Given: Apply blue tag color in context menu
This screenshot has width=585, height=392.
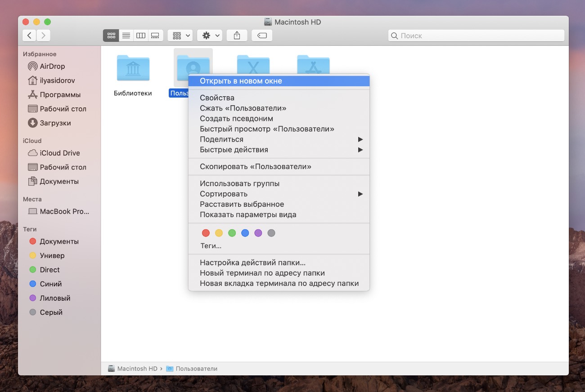Looking at the screenshot, I should click(x=245, y=233).
